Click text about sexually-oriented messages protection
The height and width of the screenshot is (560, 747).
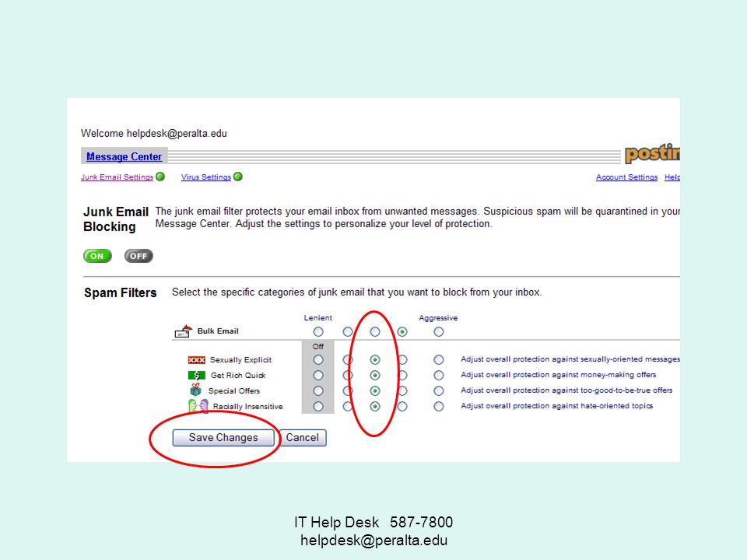click(570, 359)
